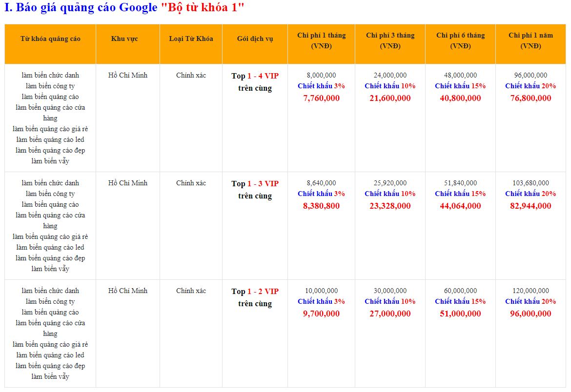This screenshot has height=392, width=571.
Task: Select the discounted price 44,064,000
Action: click(460, 206)
